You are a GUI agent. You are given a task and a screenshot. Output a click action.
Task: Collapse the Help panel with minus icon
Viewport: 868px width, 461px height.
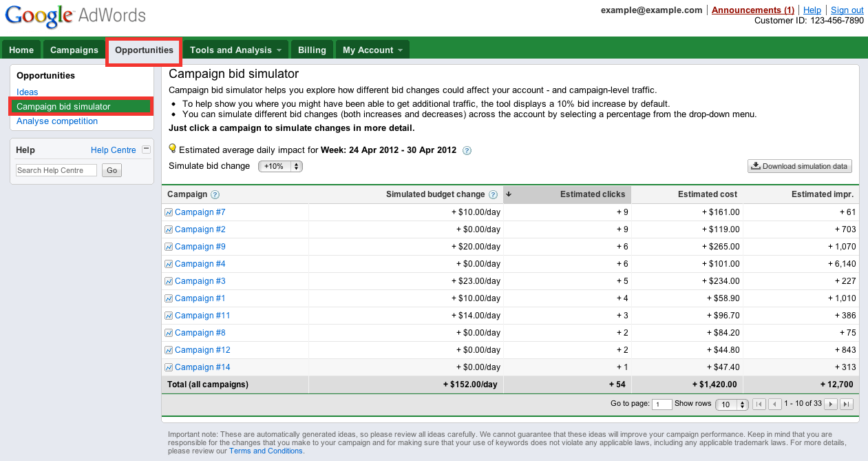[146, 150]
